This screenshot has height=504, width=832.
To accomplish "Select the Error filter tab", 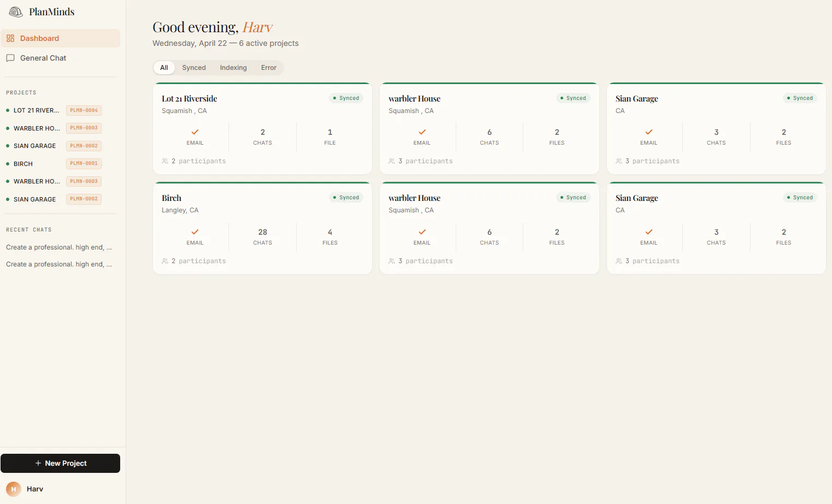I will 269,68.
